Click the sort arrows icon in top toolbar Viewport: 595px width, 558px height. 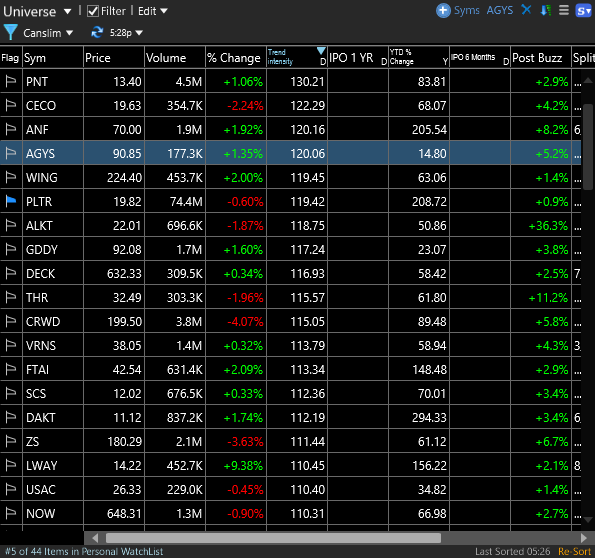(546, 10)
